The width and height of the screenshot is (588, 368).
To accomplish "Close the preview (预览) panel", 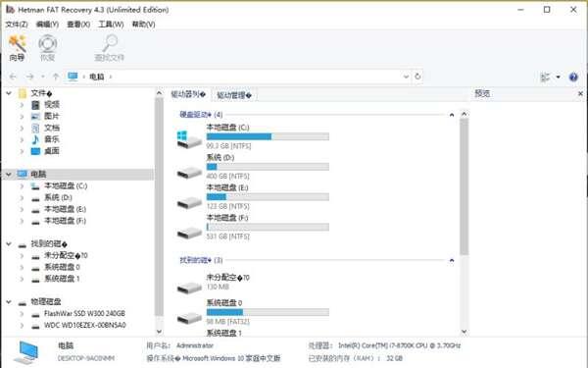I will [580, 93].
